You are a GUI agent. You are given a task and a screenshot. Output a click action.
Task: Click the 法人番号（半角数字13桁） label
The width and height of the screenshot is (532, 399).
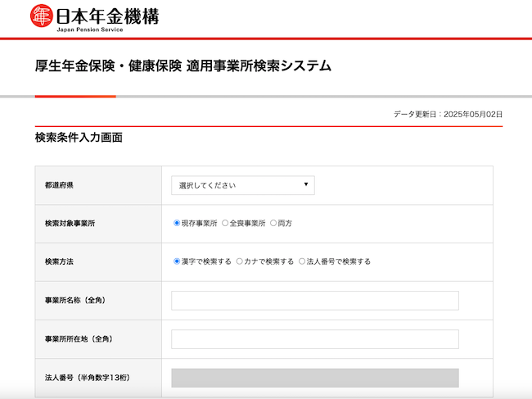pyautogui.click(x=87, y=378)
